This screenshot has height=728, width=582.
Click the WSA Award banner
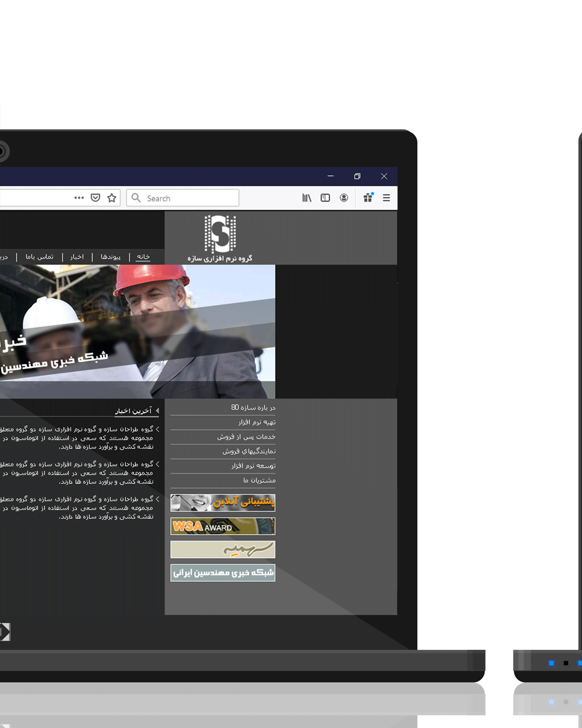223,526
